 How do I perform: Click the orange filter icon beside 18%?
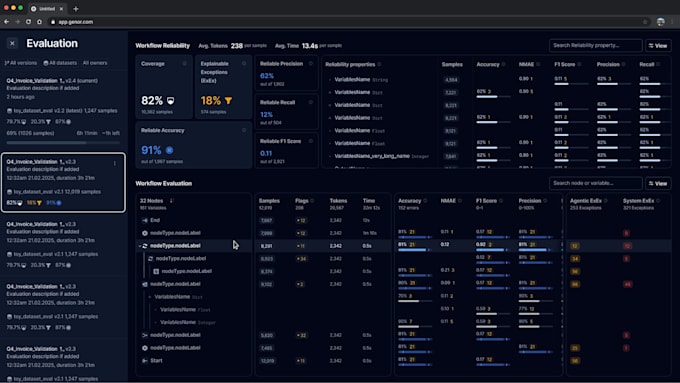(x=228, y=101)
